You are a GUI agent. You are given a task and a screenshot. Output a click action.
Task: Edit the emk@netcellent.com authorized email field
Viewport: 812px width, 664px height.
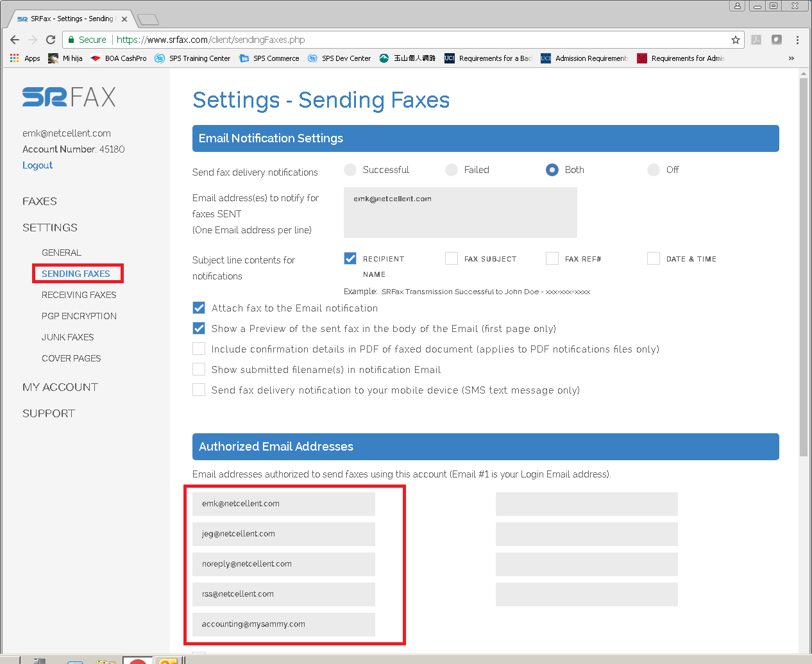[x=283, y=504]
